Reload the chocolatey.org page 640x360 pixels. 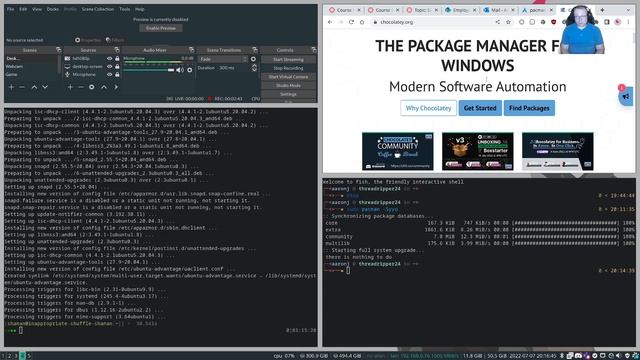351,22
